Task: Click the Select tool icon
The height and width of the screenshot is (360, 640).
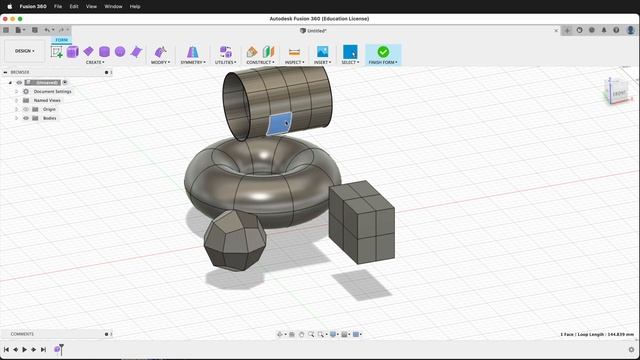Action: [x=350, y=52]
